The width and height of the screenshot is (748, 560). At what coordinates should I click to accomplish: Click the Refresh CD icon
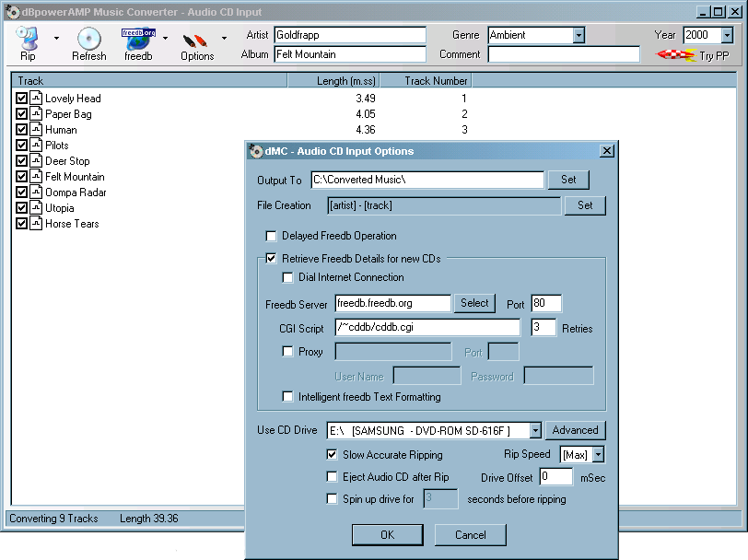[88, 39]
